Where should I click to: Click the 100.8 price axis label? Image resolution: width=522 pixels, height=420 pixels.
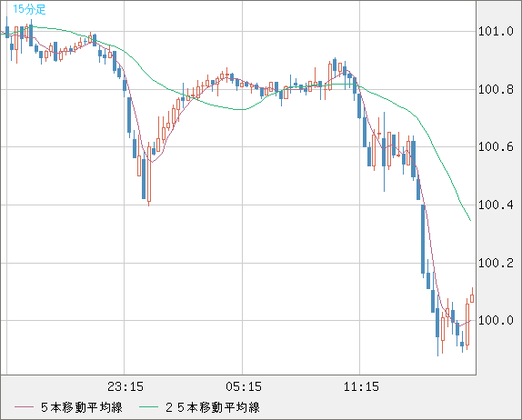pyautogui.click(x=496, y=89)
